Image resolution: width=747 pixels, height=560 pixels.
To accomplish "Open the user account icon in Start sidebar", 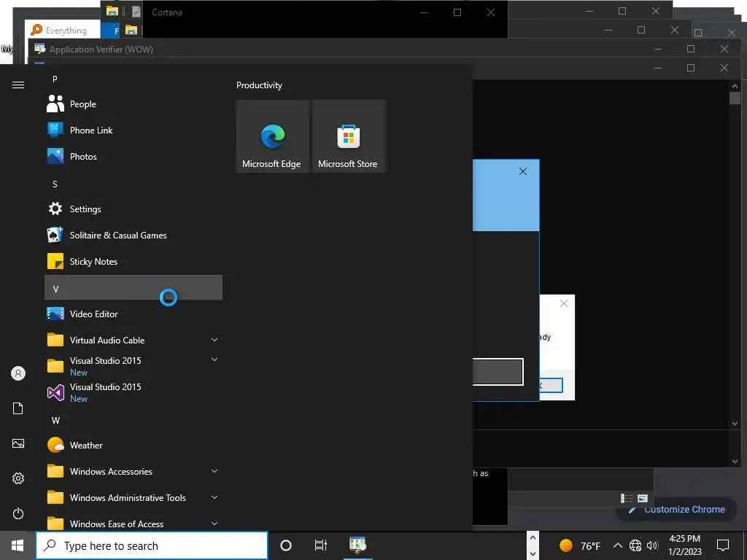I will pos(18,373).
